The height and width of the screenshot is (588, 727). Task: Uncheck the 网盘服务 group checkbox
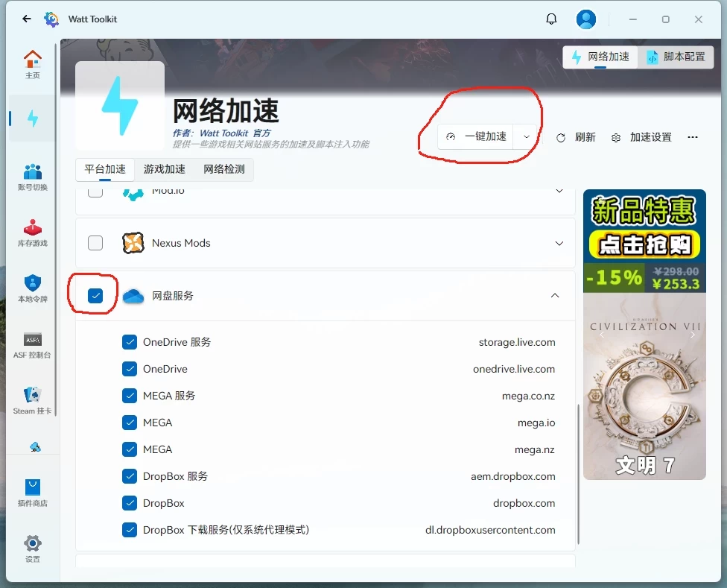95,296
